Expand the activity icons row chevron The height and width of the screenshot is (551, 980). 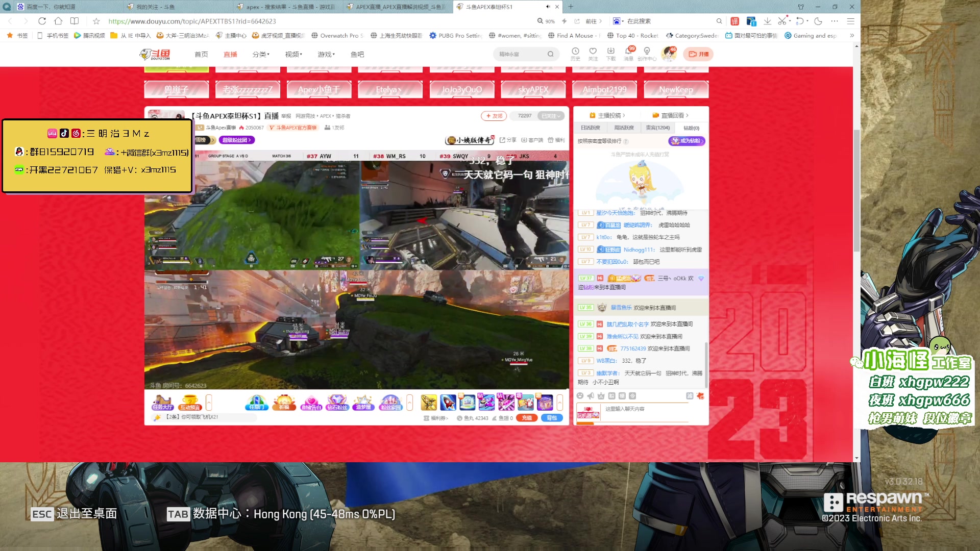click(409, 402)
